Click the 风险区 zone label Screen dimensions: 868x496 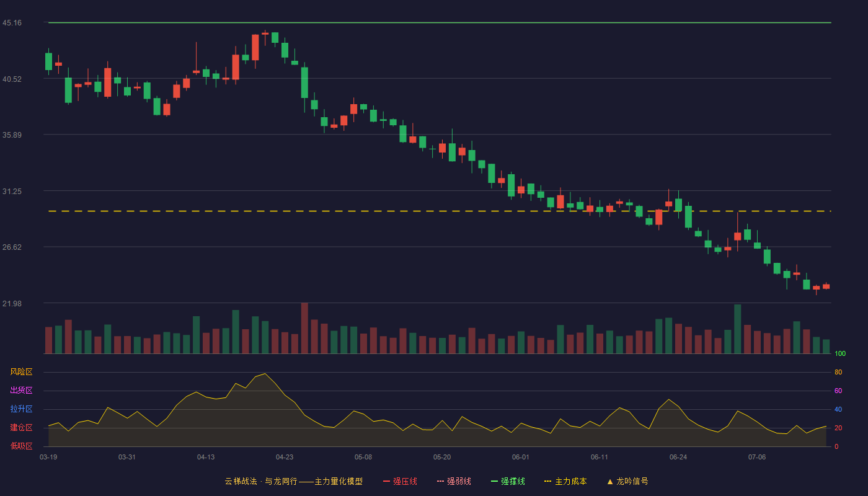pyautogui.click(x=22, y=372)
